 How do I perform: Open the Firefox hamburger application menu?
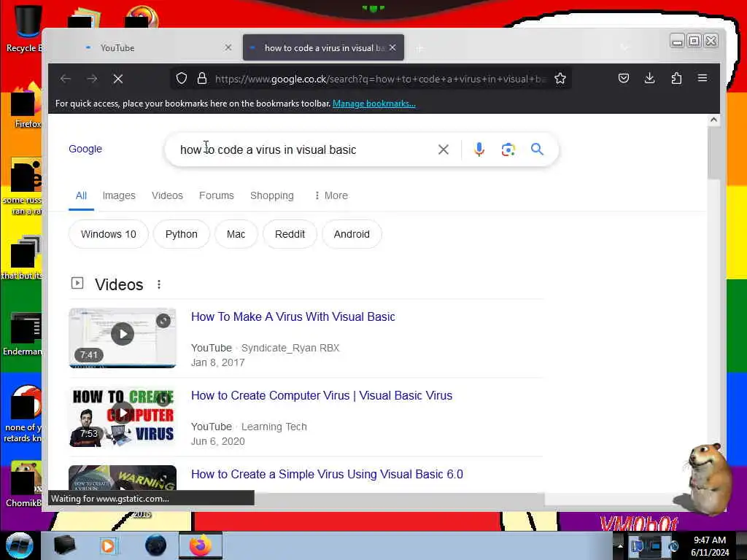tap(703, 78)
